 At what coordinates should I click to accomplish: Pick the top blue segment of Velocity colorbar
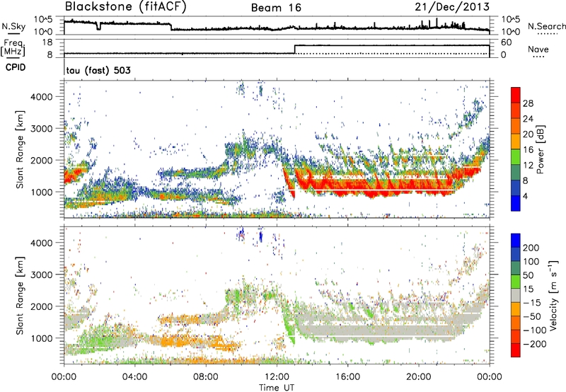[516, 241]
